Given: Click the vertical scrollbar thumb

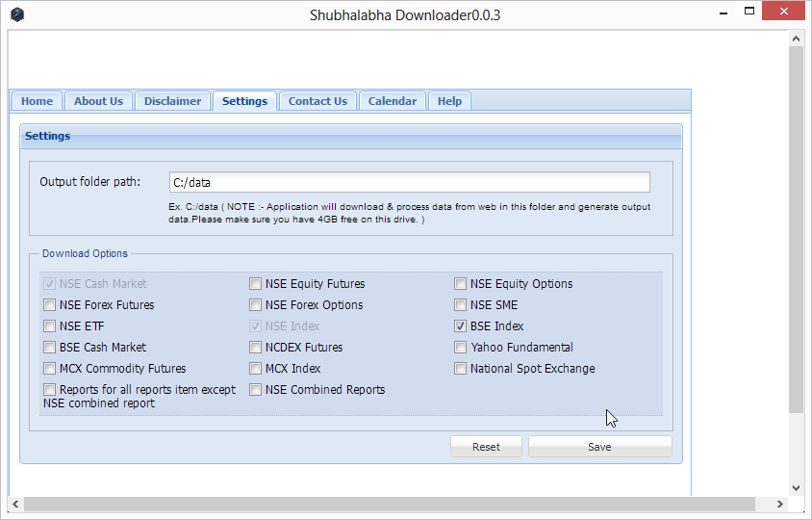Looking at the screenshot, I should pos(796,229).
